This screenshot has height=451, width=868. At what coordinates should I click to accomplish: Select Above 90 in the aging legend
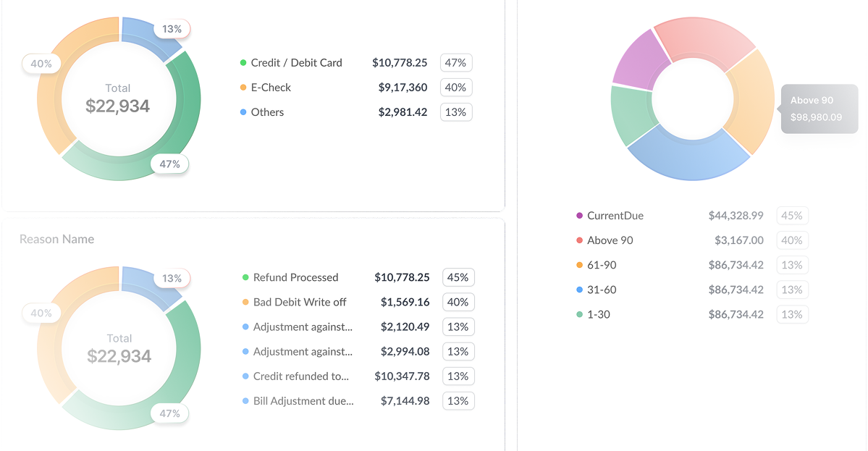pos(610,240)
